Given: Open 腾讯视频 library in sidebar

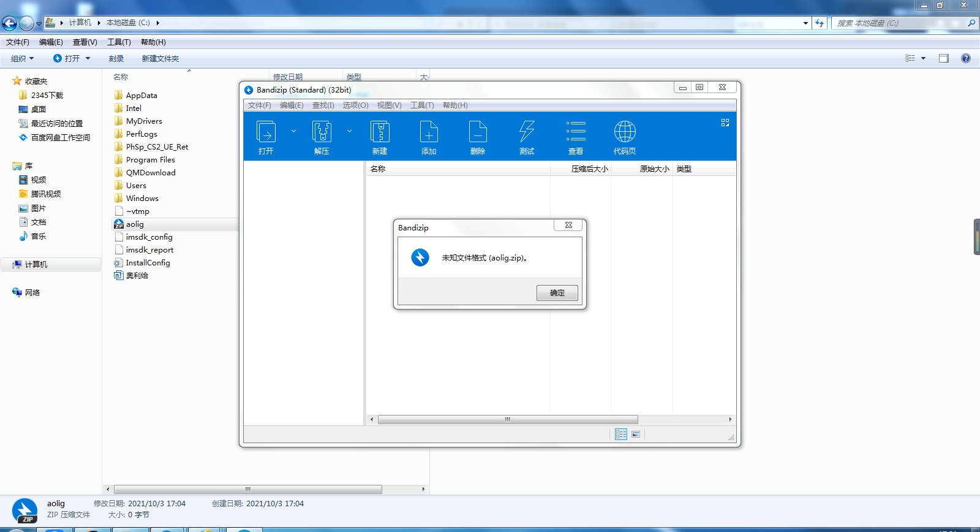Looking at the screenshot, I should point(46,194).
